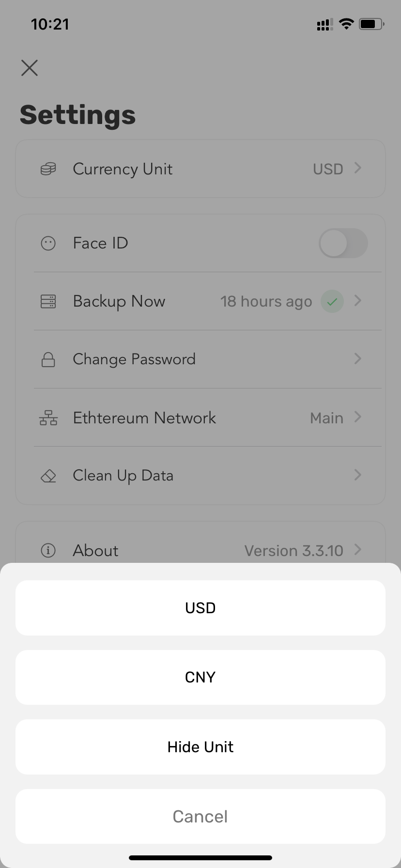Choose CNY as currency unit

pyautogui.click(x=200, y=677)
